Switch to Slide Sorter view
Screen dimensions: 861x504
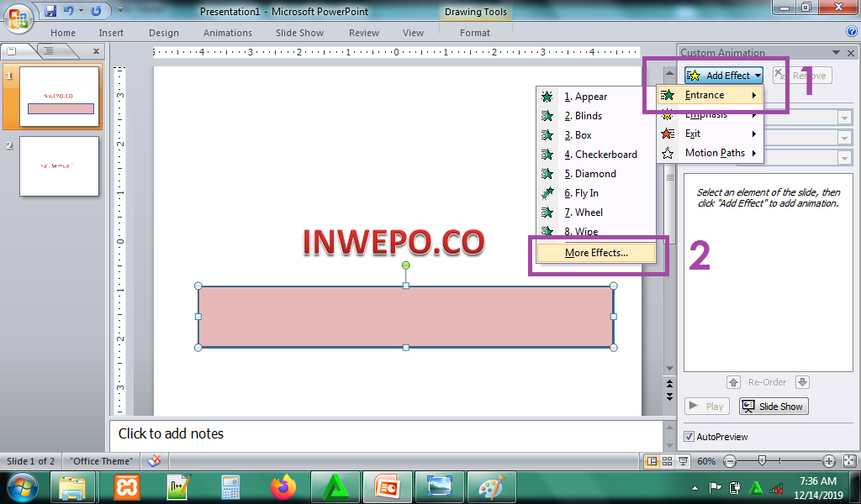[667, 461]
